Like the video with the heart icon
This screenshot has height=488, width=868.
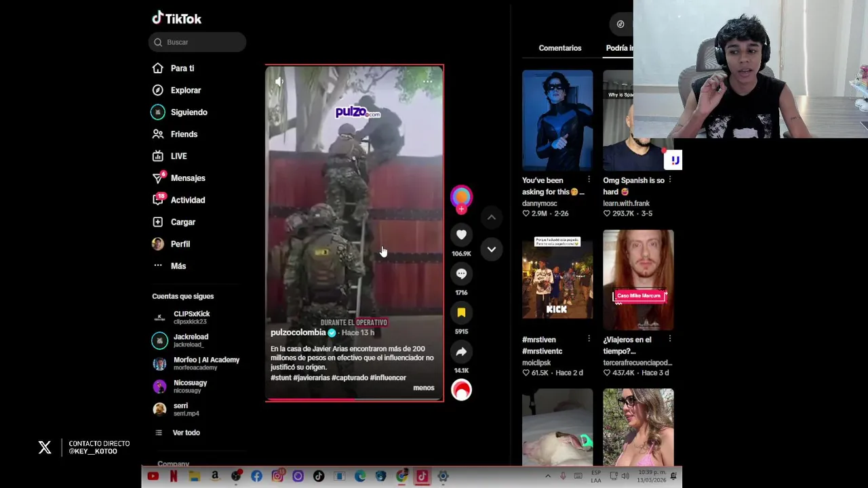point(461,235)
